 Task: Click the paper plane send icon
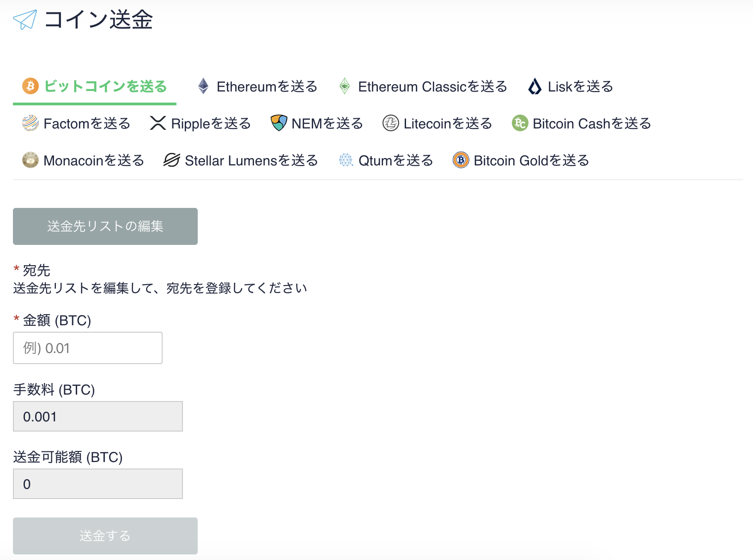25,19
